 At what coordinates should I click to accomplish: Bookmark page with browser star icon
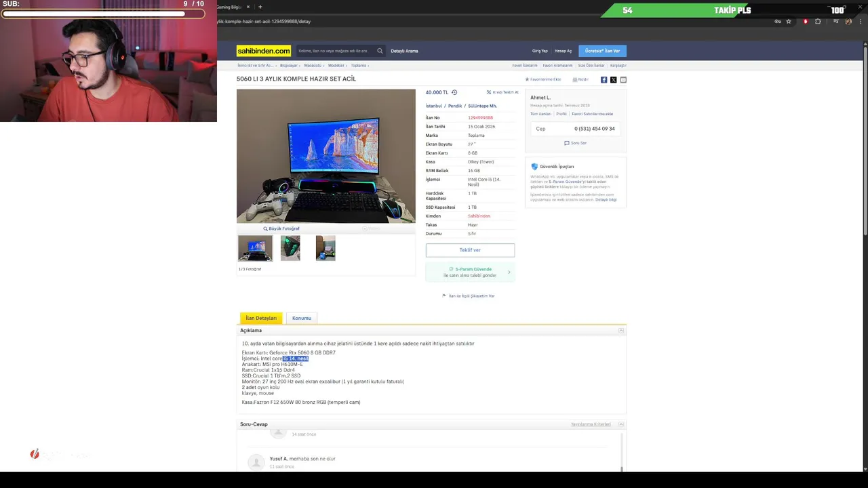tap(789, 21)
